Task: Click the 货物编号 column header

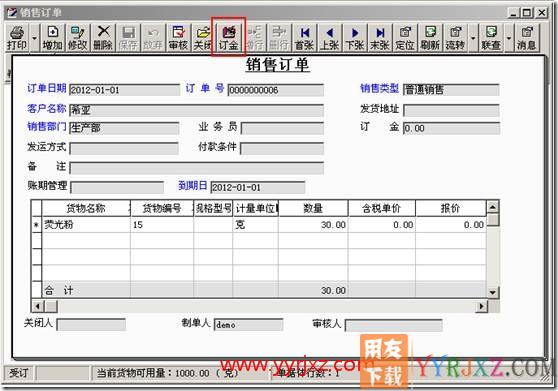Action: tap(162, 208)
